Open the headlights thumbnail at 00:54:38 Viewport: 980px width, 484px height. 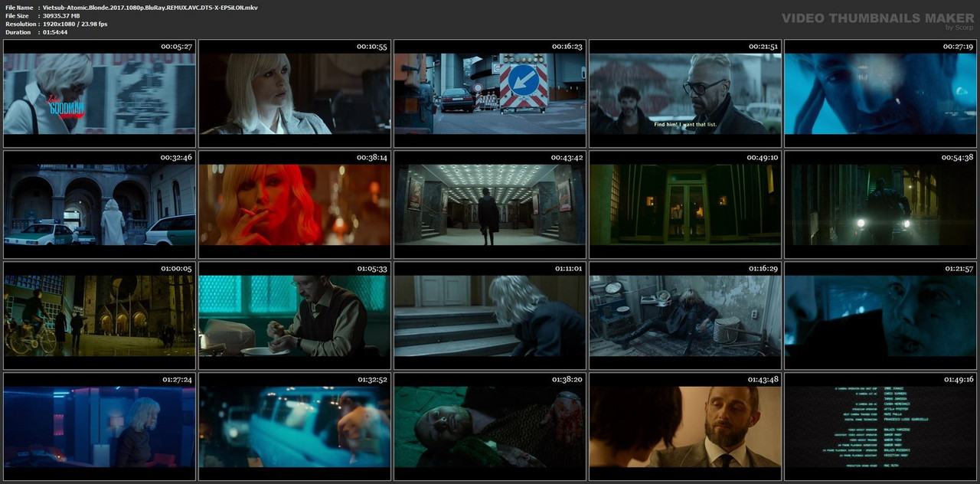coord(880,204)
